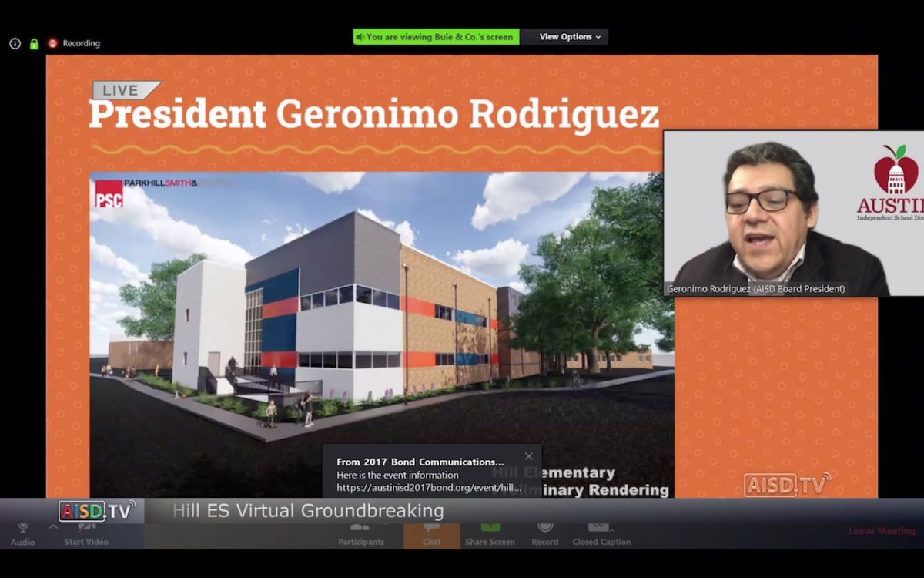Open the austinisd2017bond.org event link
The width and height of the screenshot is (924, 578).
click(429, 488)
